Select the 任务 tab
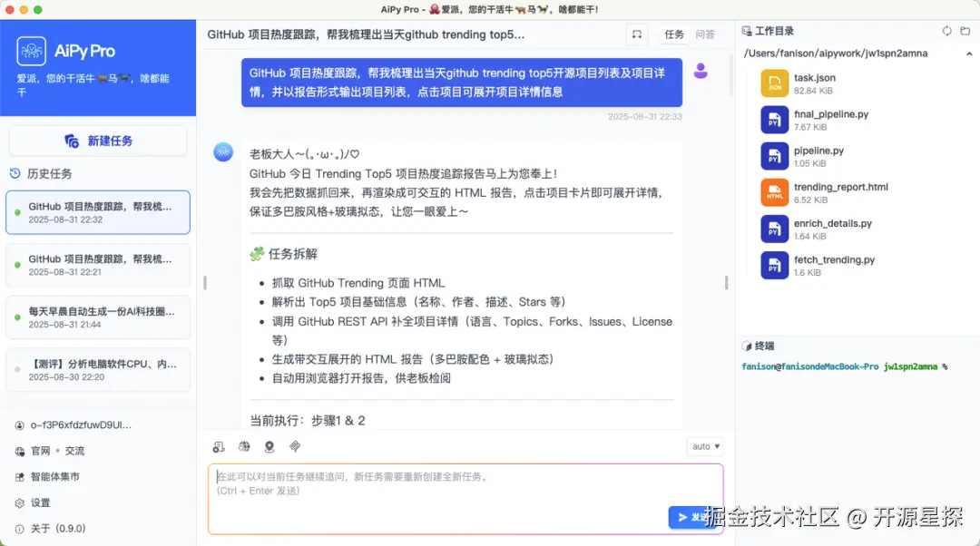 pos(672,34)
